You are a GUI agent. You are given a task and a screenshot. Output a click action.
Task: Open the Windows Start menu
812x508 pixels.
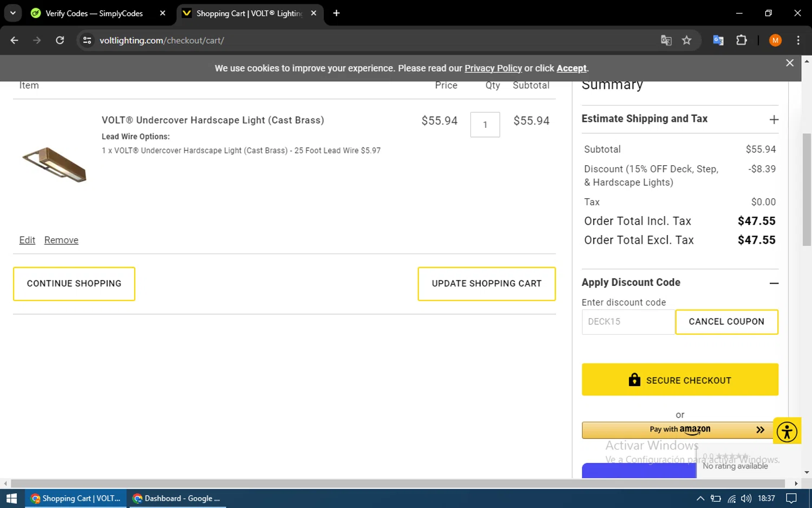12,498
